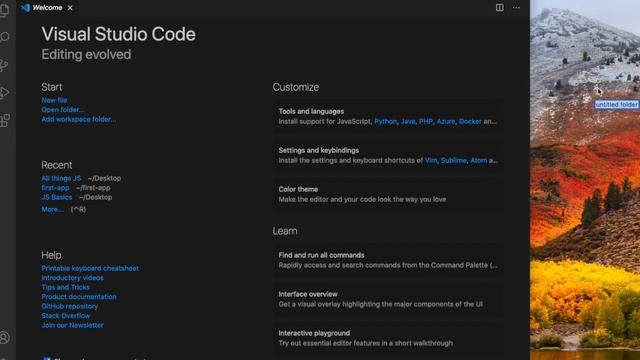Viewport: 640px width, 360px height.
Task: Click ~/first-app path text
Action: pyautogui.click(x=93, y=188)
